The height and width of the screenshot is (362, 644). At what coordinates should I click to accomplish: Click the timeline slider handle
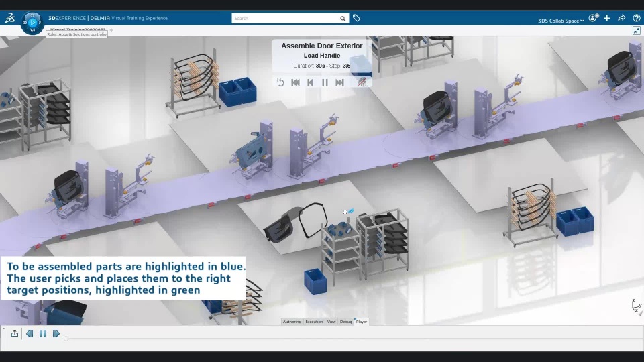pos(66,339)
